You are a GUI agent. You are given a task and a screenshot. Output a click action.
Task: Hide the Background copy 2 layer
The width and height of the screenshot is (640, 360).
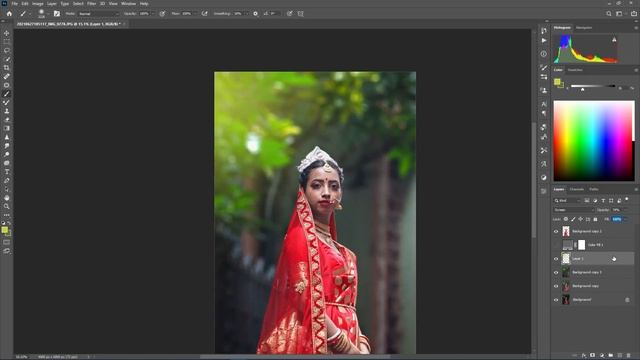[x=556, y=231]
